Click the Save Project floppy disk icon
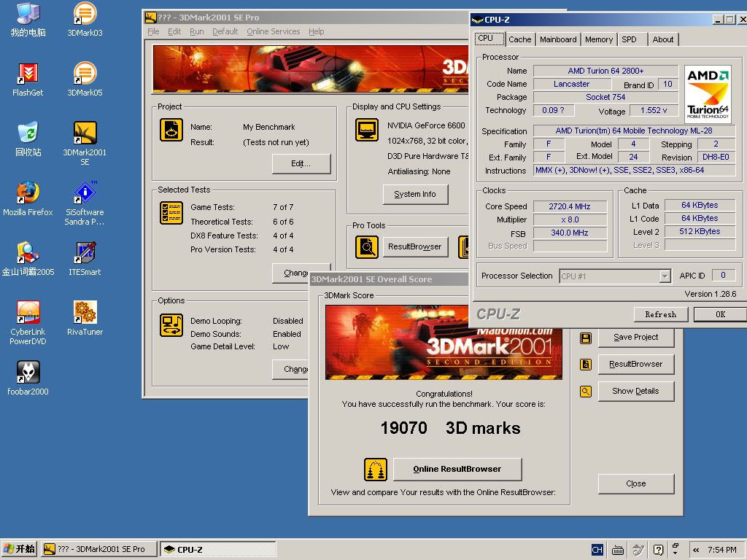The width and height of the screenshot is (747, 560). pos(586,338)
